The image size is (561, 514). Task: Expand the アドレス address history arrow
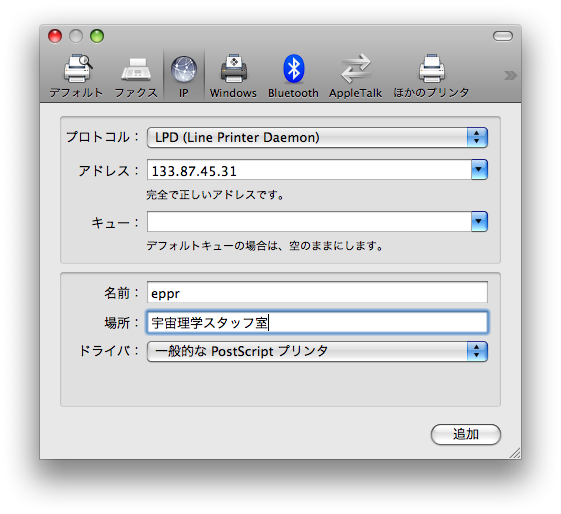(479, 169)
